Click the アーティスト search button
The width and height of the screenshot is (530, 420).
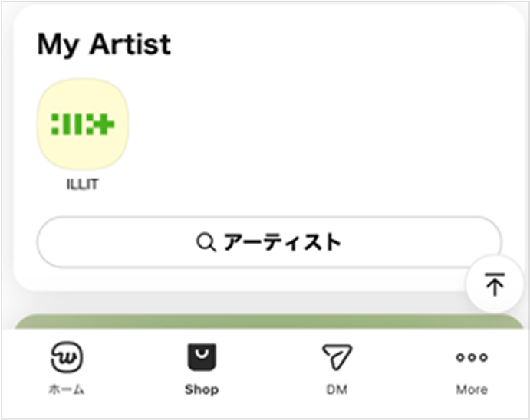(269, 242)
